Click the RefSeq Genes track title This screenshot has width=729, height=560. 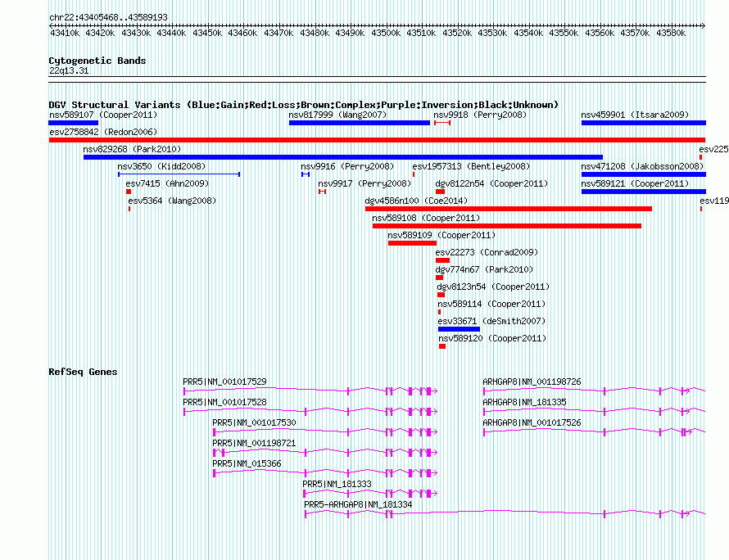pyautogui.click(x=83, y=372)
